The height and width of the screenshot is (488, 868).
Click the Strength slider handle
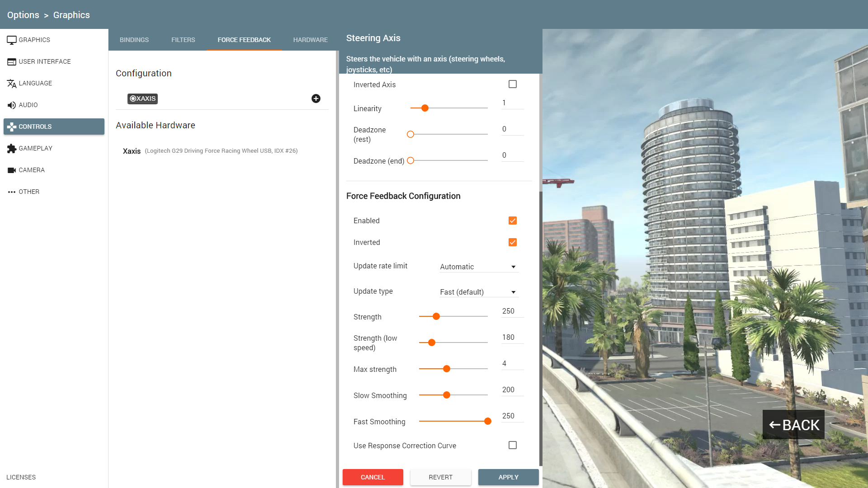[436, 316]
